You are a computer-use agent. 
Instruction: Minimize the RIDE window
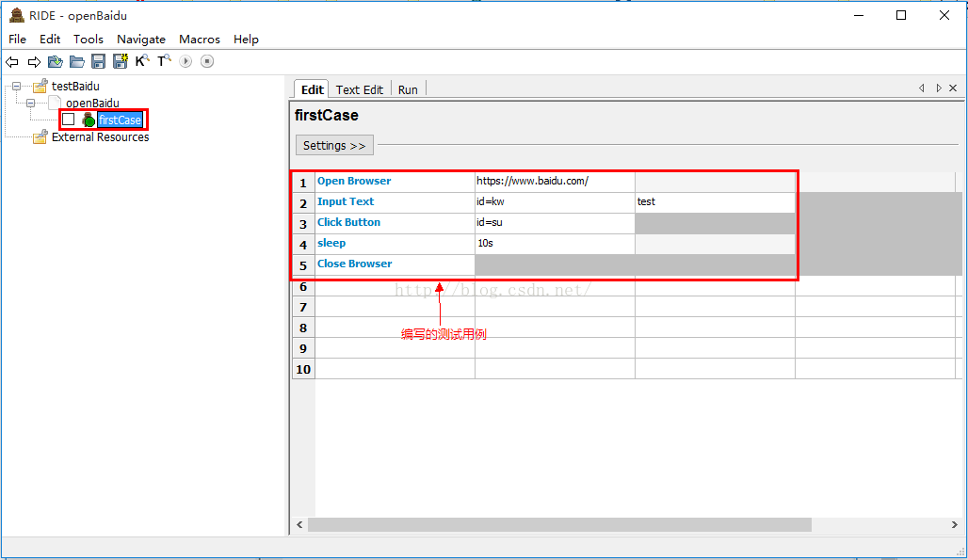coord(859,15)
